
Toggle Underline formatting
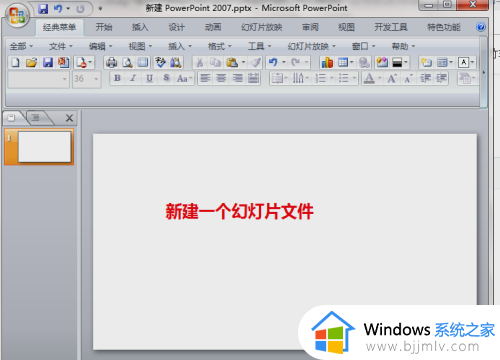point(149,78)
